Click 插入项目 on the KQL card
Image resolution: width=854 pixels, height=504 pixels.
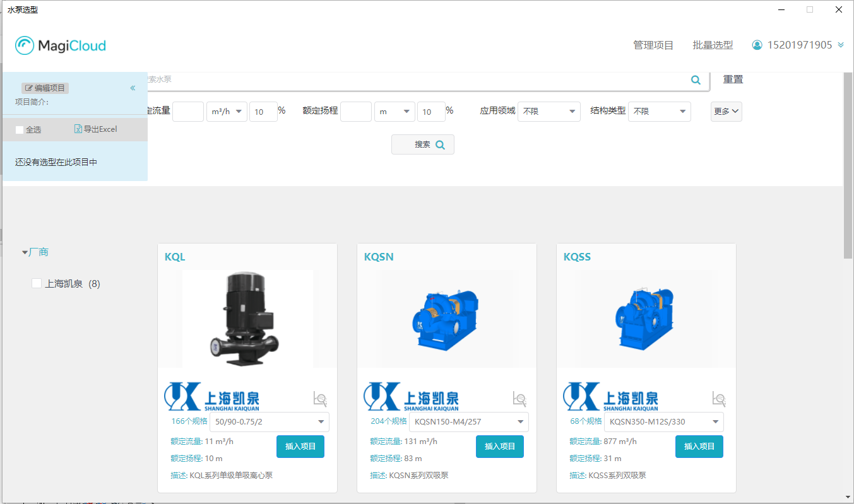(300, 447)
